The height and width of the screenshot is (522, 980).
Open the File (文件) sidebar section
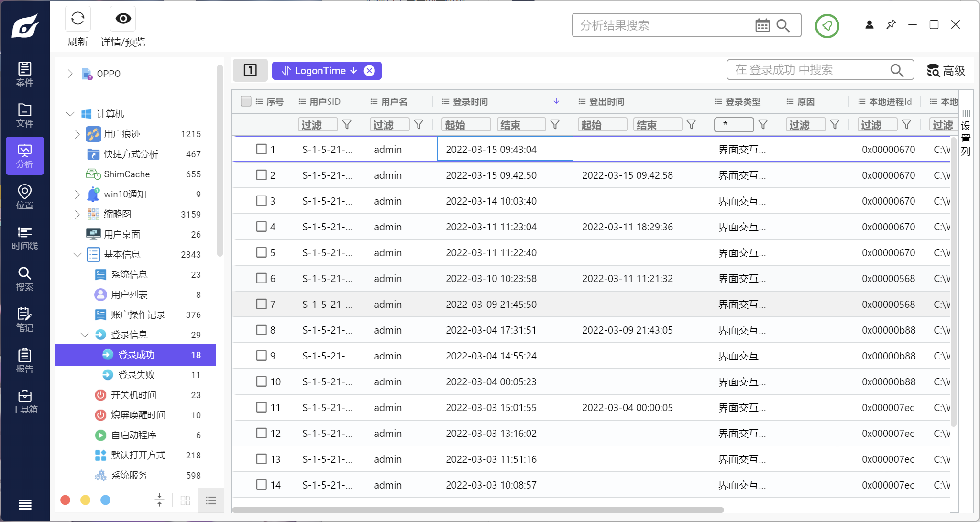click(25, 115)
